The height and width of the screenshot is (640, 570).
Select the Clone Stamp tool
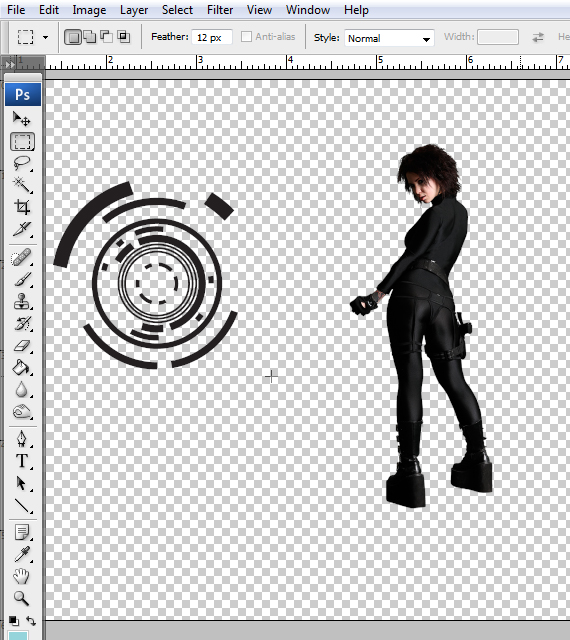click(x=22, y=302)
